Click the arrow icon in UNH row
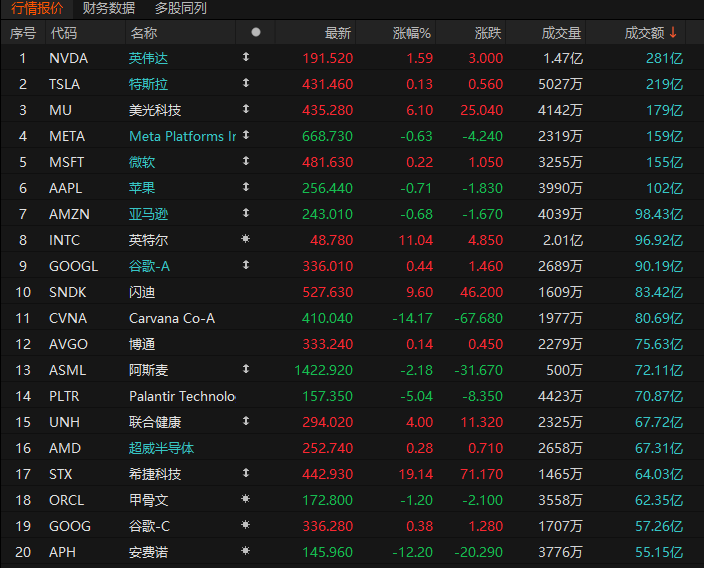The height and width of the screenshot is (568, 704). tap(246, 421)
